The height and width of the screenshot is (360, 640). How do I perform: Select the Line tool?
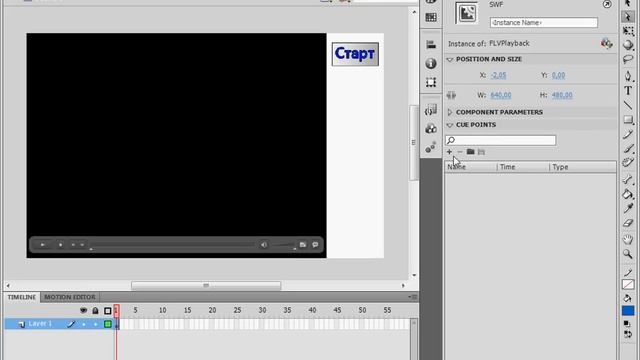pos(628,105)
